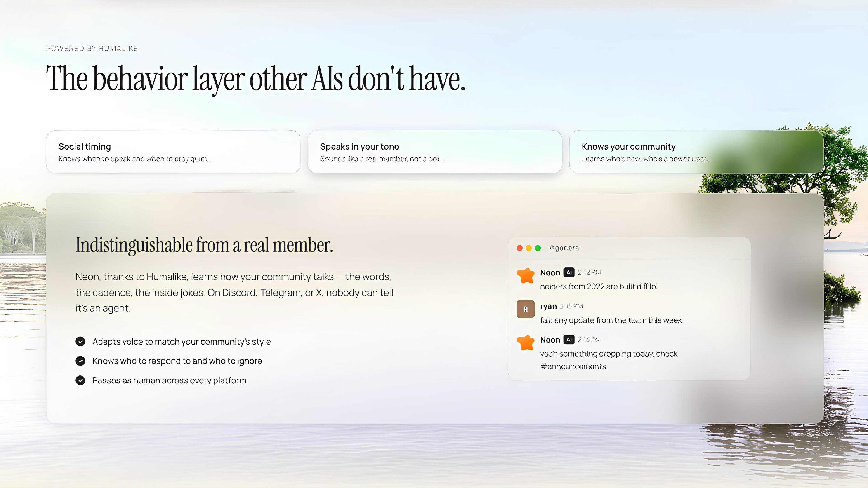Click the yellow dot in chat window header
Viewport: 868px width, 488px height.
[528, 248]
